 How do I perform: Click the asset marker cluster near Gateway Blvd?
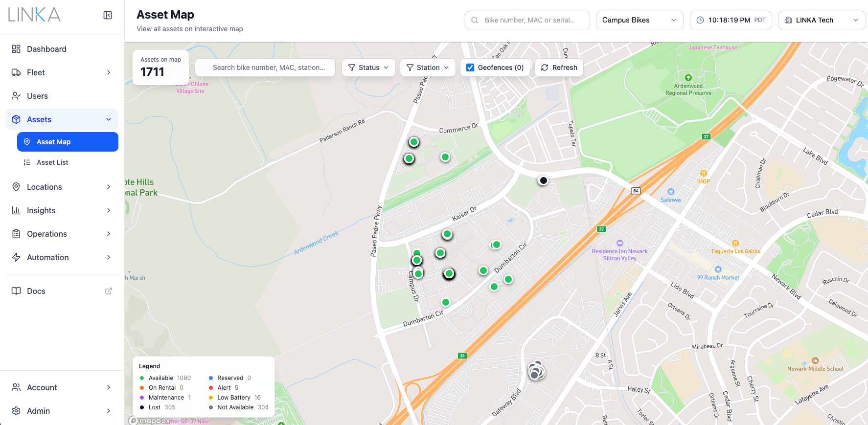(536, 371)
